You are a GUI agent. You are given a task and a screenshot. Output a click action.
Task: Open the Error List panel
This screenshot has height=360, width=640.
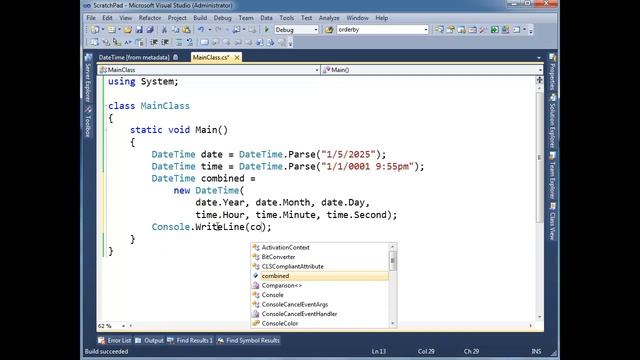pos(115,340)
